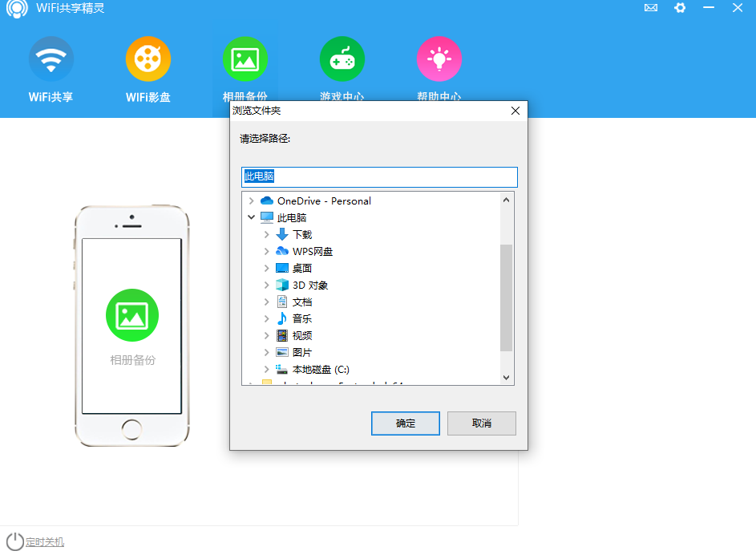This screenshot has width=756, height=555.
Task: Select the 相册备份 photo backup icon
Action: [245, 59]
